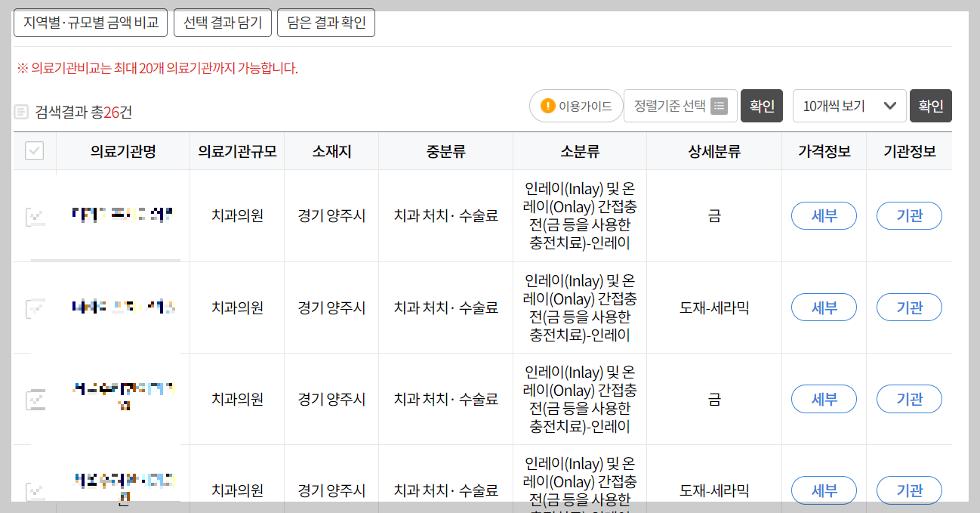Viewport: 980px width, 513px height.
Task: Click 도재-세라믹 in the second row
Action: (x=714, y=307)
